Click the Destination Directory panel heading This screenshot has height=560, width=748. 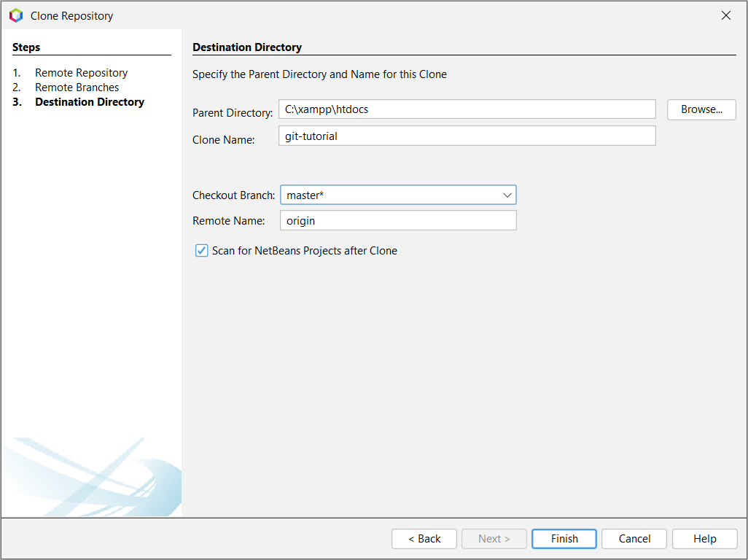coord(247,47)
